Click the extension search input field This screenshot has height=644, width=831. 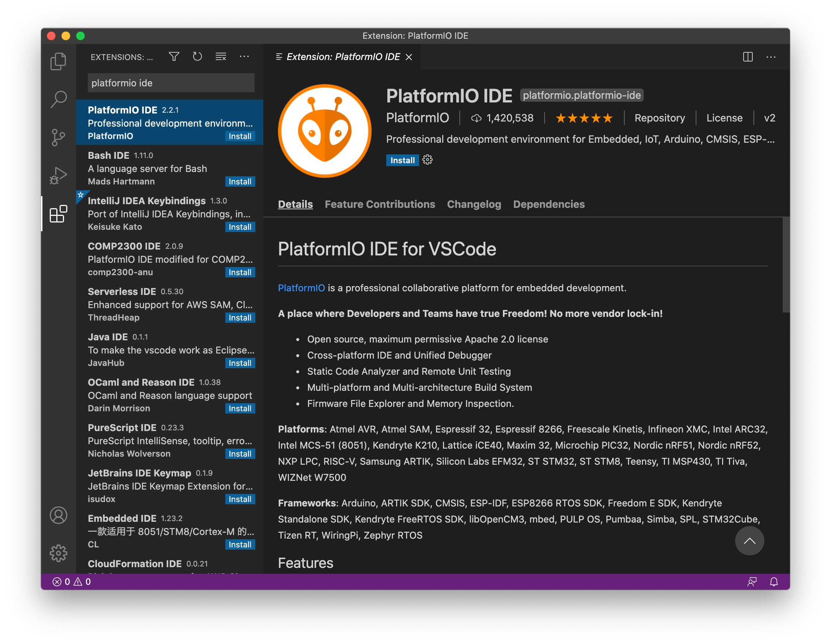pyautogui.click(x=171, y=83)
